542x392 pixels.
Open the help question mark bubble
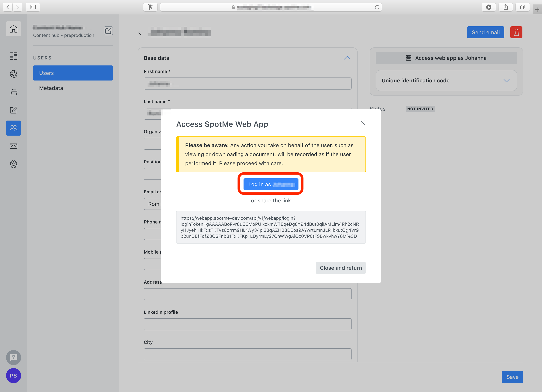click(13, 357)
